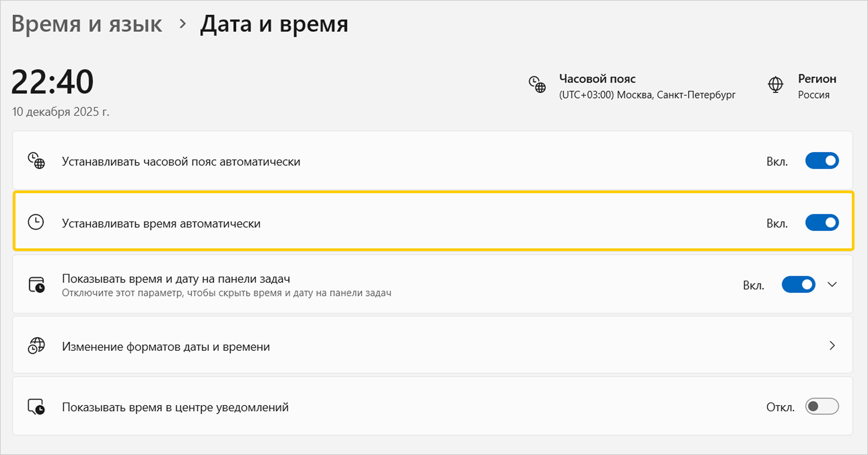Screen dimensions: 868x455
Task: Turn off the set time automatically switch
Action: (x=822, y=223)
